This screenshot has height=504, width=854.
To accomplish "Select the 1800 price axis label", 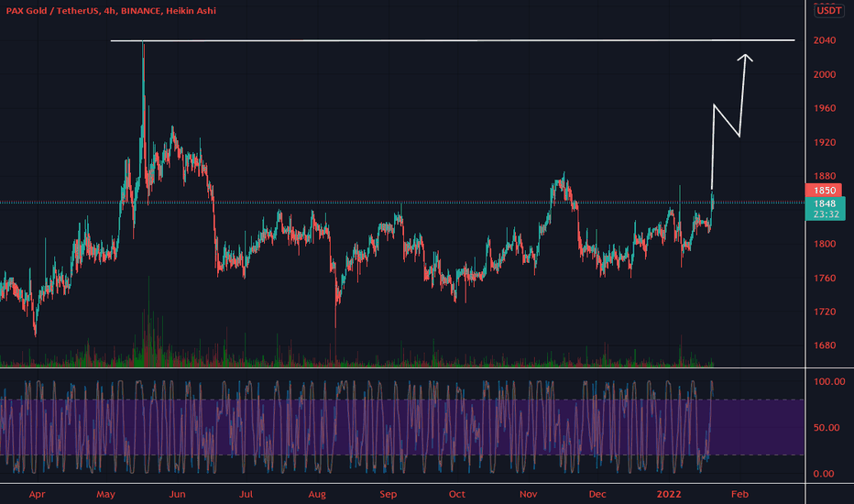I will (824, 244).
